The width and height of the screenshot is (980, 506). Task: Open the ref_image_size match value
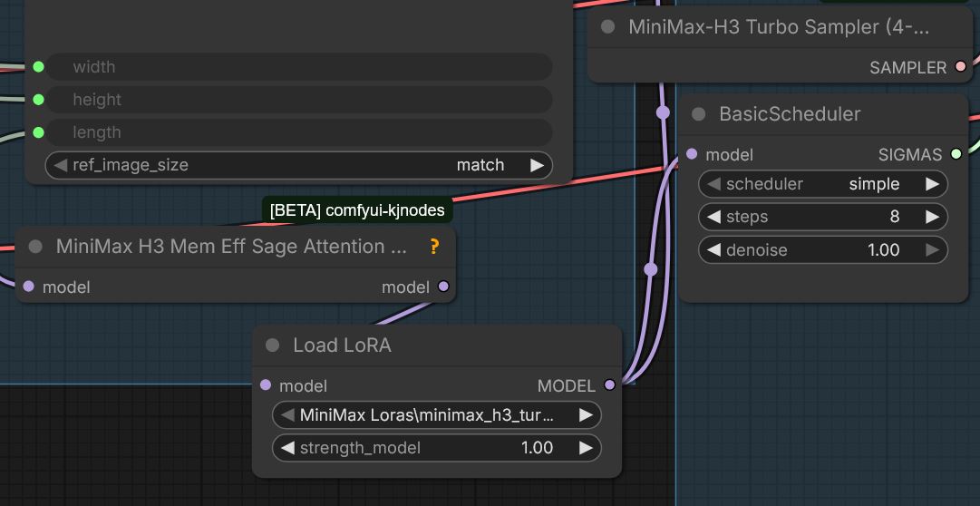point(480,165)
